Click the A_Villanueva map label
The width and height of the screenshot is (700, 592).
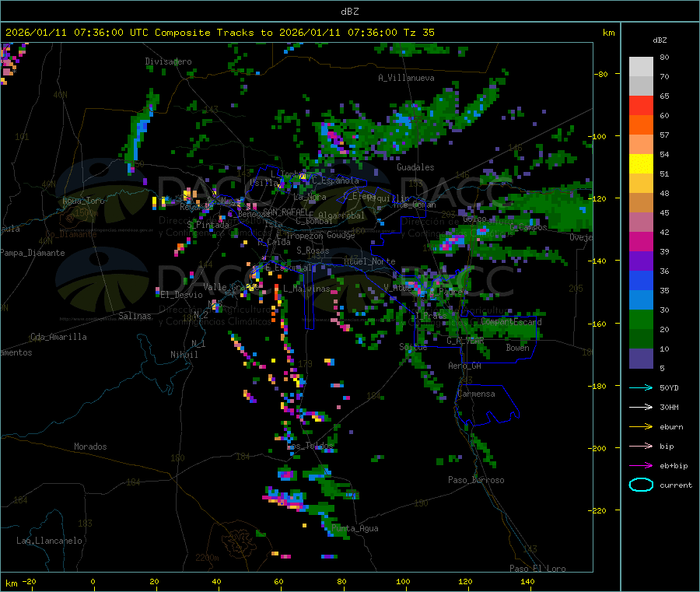[x=406, y=78]
